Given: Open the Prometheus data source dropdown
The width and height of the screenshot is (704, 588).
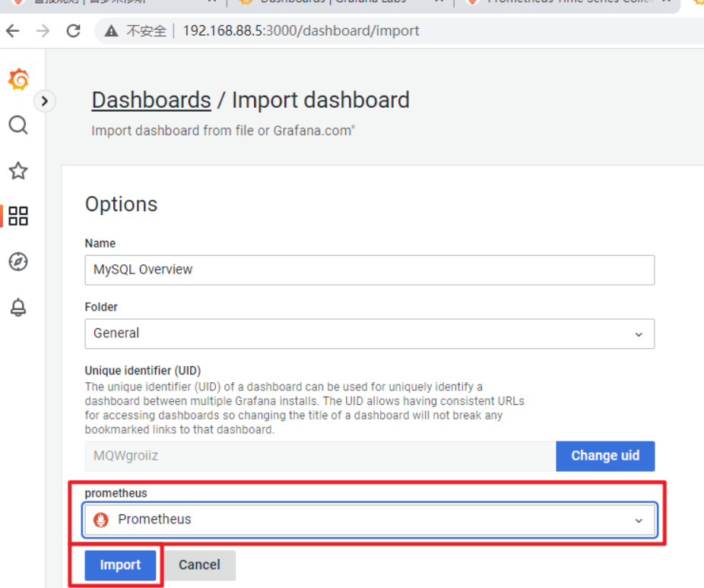Looking at the screenshot, I should (x=369, y=520).
